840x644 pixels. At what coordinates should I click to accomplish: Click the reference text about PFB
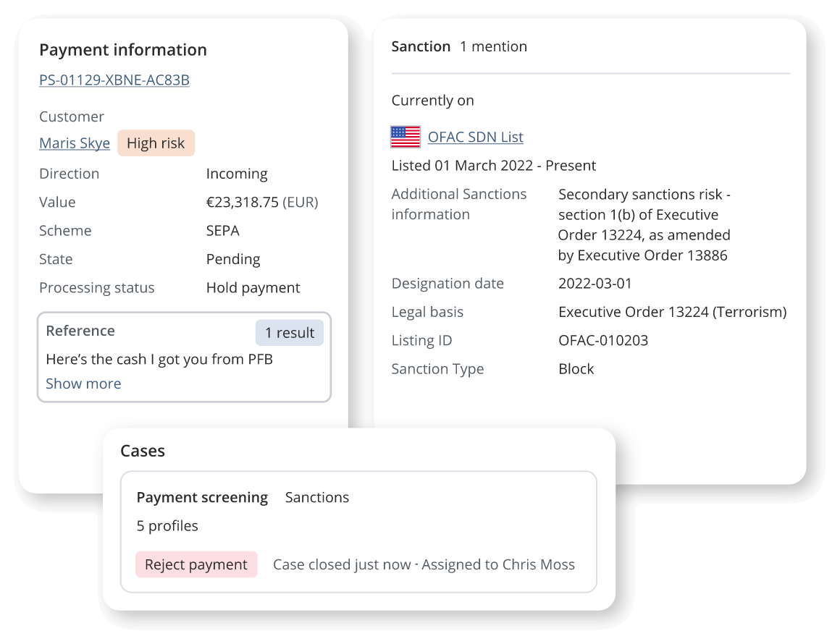click(x=159, y=359)
